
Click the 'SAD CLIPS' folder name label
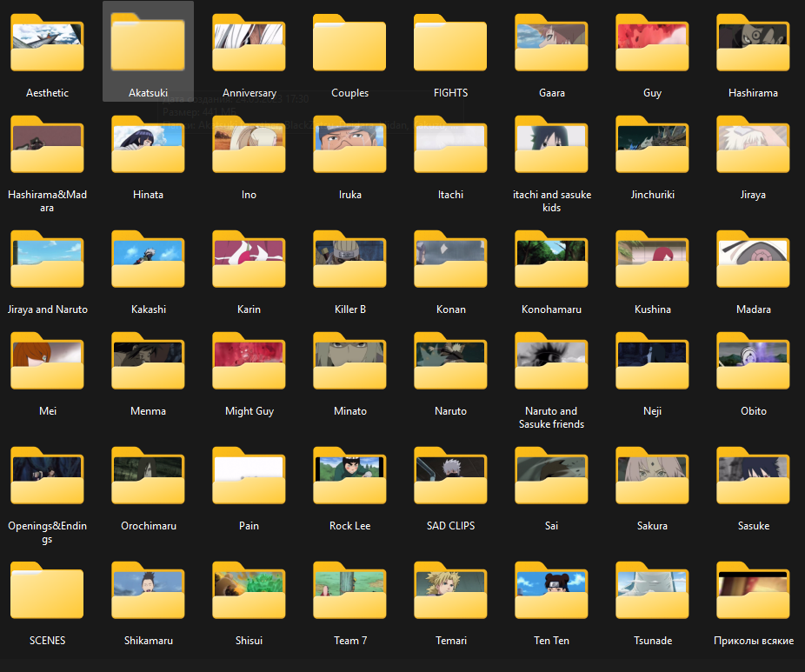tap(451, 526)
